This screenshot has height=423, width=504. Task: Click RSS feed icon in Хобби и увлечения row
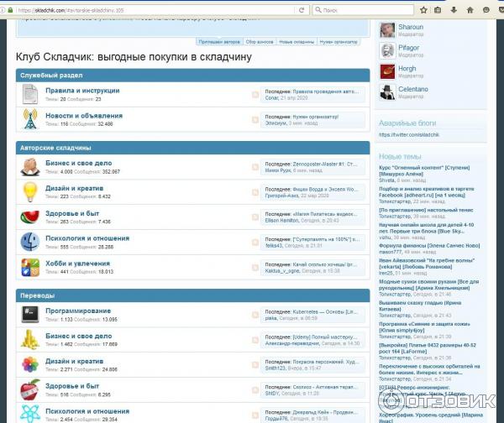[255, 268]
